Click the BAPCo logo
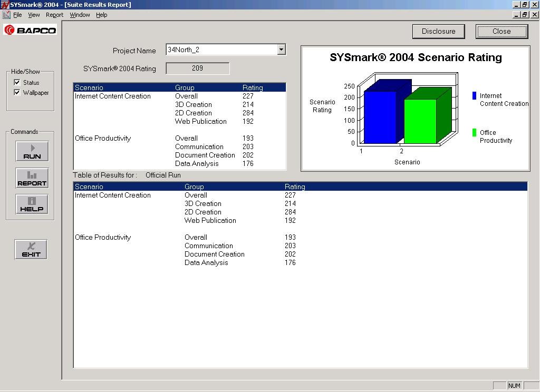This screenshot has width=540, height=392. pyautogui.click(x=30, y=30)
